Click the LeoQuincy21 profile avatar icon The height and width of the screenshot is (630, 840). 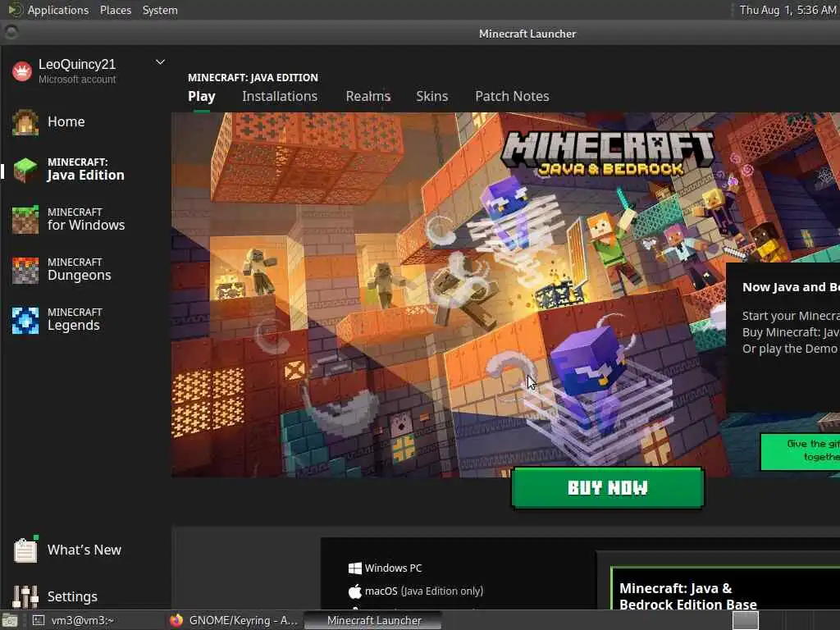22,71
